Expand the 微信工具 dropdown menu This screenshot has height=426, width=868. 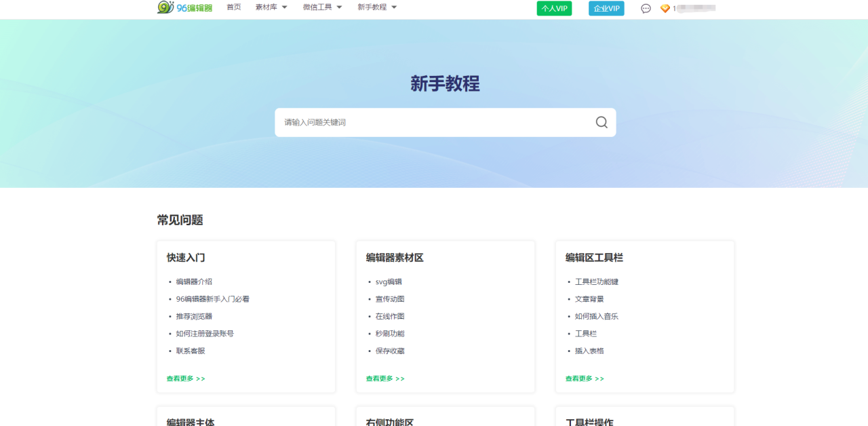pyautogui.click(x=322, y=7)
